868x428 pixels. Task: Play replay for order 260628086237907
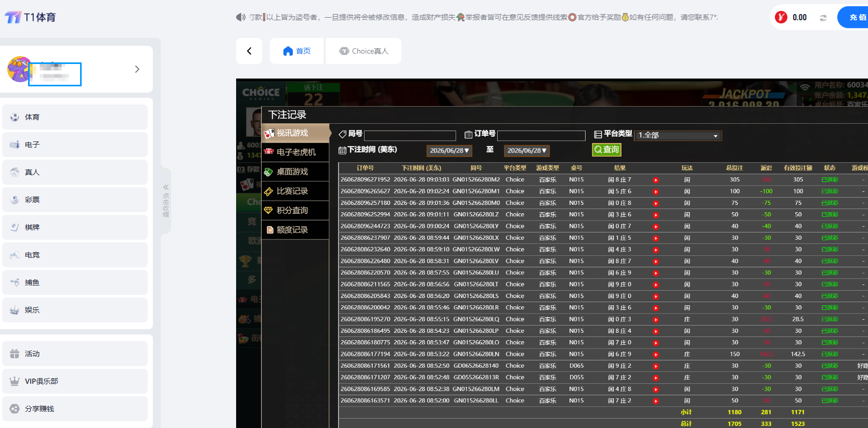pos(656,238)
